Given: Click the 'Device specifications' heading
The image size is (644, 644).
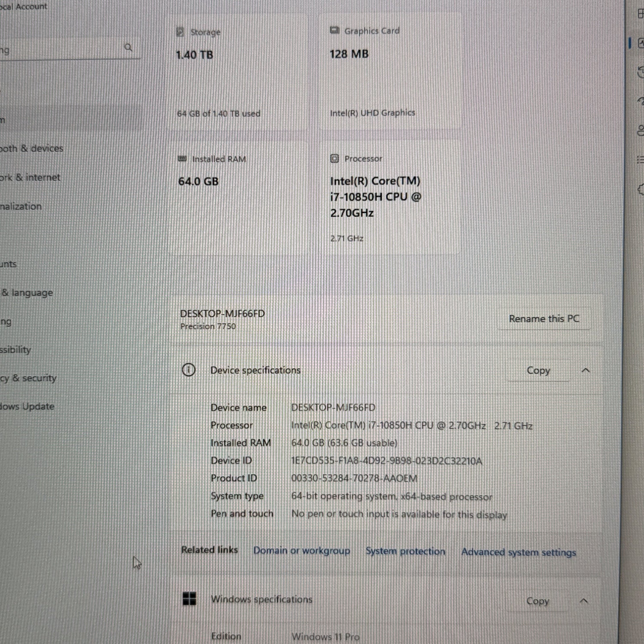Looking at the screenshot, I should click(x=255, y=370).
